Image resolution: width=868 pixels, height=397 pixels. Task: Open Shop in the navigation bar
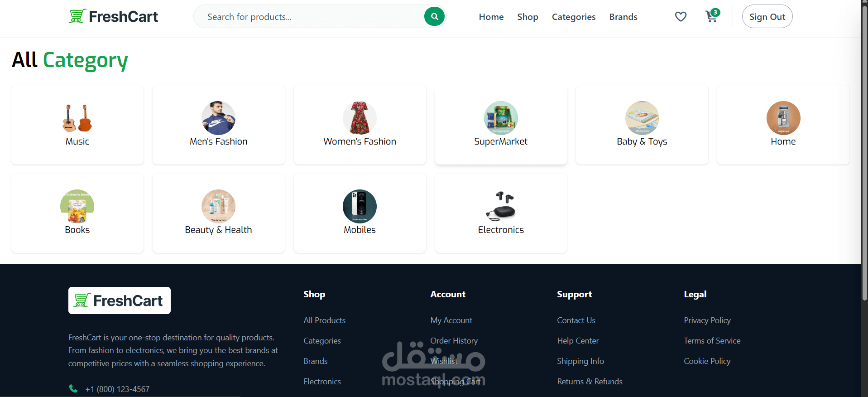point(528,17)
